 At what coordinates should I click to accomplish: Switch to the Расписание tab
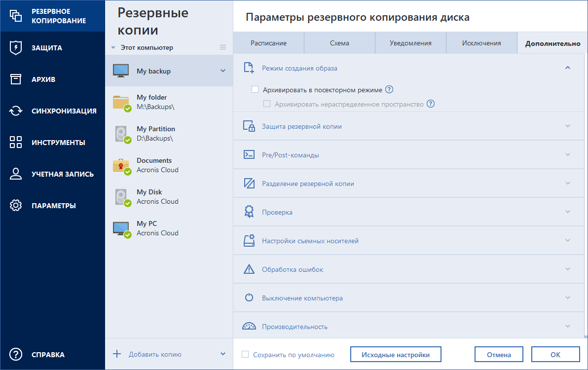coord(269,43)
